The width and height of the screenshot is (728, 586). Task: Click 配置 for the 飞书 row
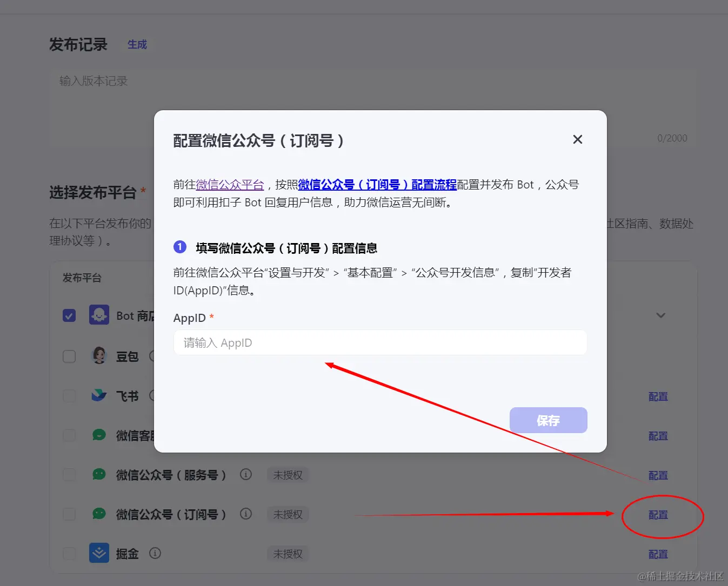click(x=658, y=396)
